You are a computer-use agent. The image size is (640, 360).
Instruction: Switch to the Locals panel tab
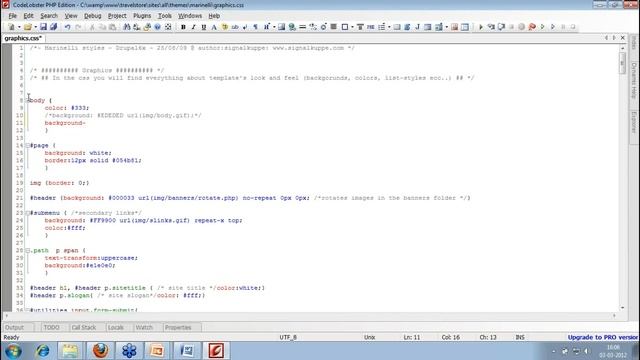[x=116, y=327]
